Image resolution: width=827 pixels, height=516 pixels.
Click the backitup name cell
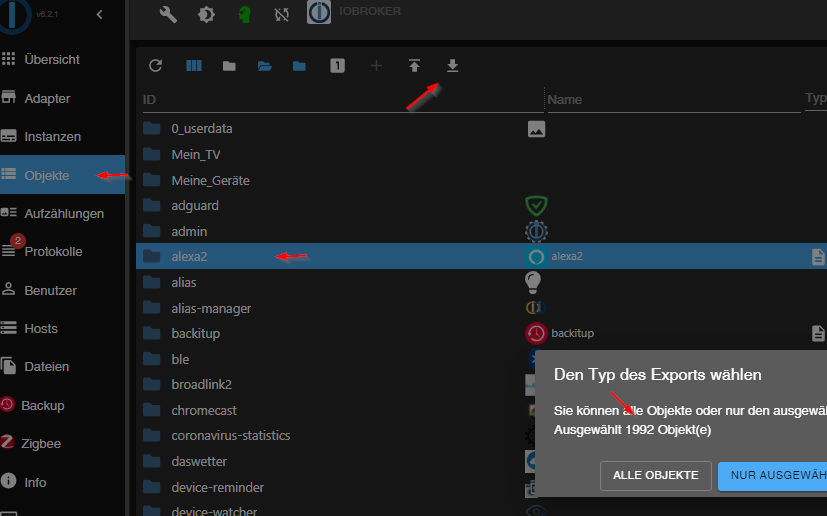pyautogui.click(x=572, y=333)
